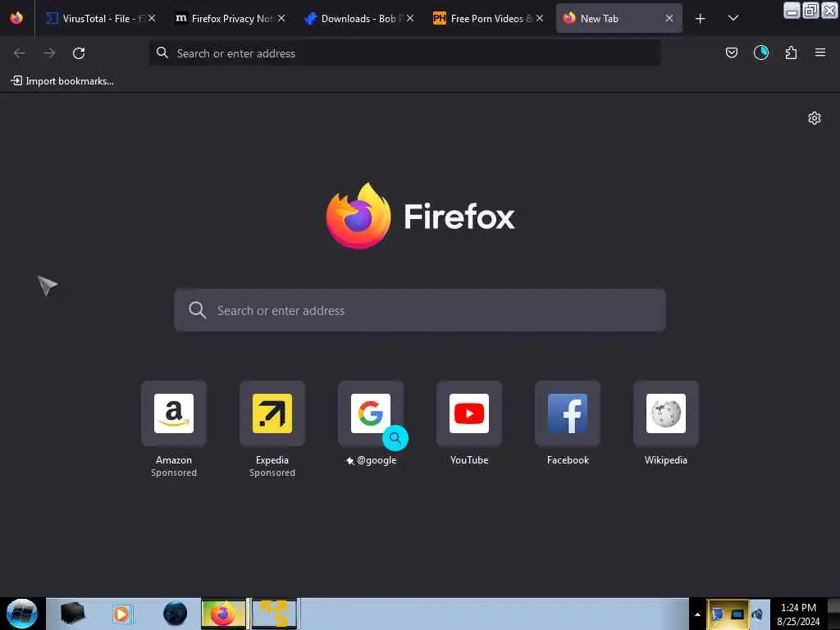Expand the list all tabs chevron
The width and height of the screenshot is (840, 630).
(x=733, y=19)
